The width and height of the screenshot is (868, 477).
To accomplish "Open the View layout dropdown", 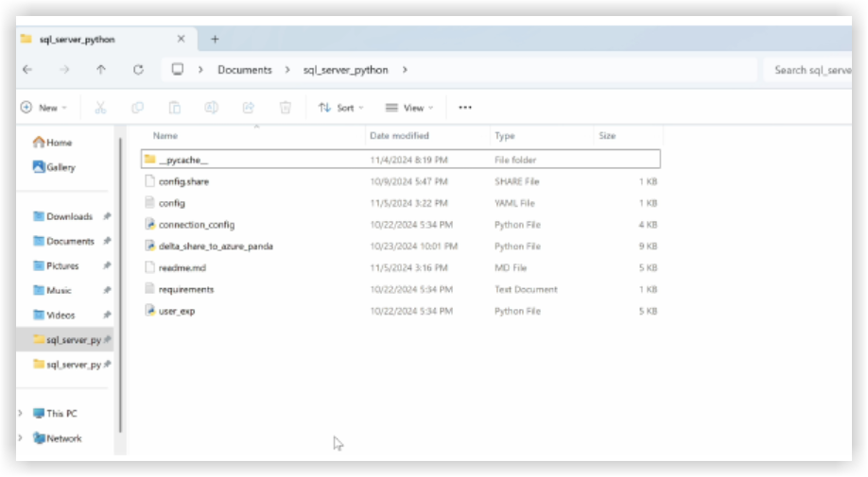I will pyautogui.click(x=409, y=108).
